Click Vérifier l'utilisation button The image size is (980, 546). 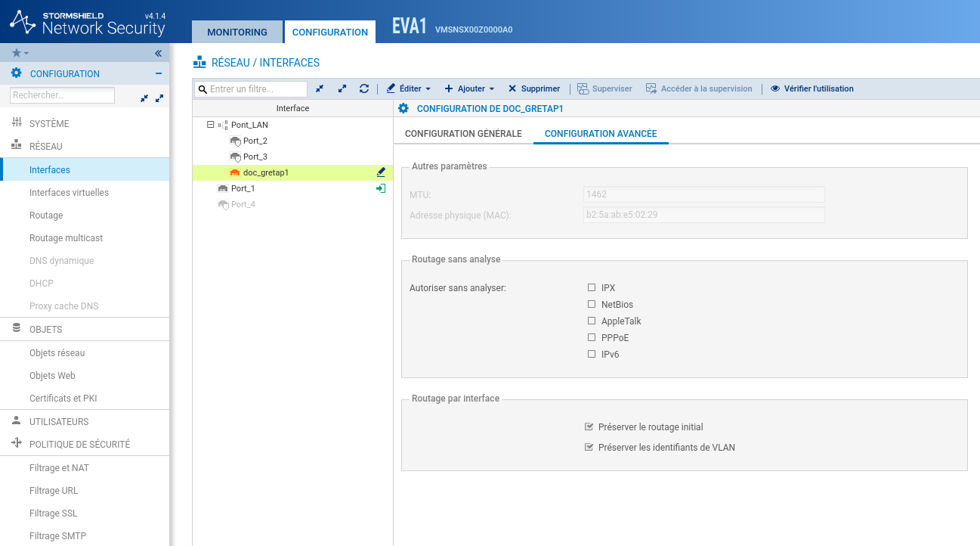coord(812,88)
